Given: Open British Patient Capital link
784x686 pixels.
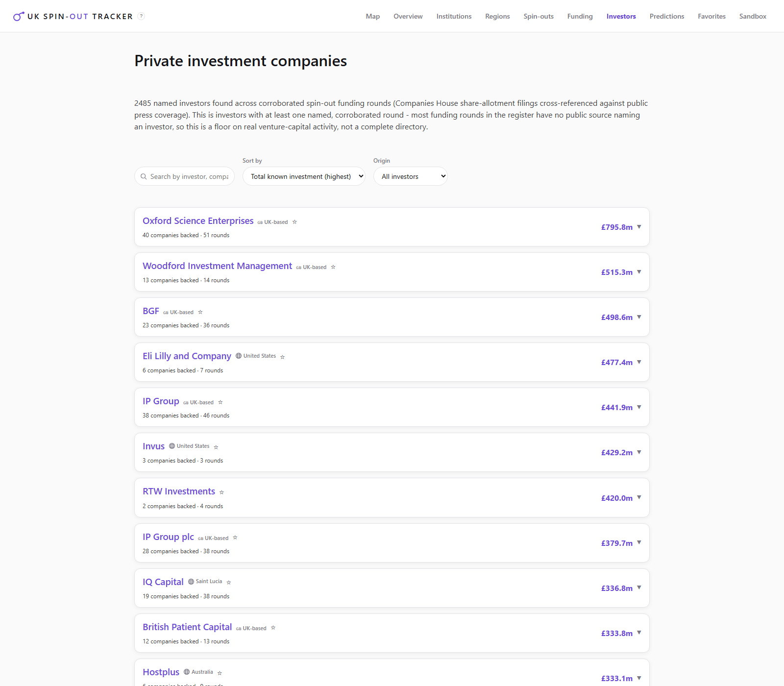Looking at the screenshot, I should (x=187, y=627).
